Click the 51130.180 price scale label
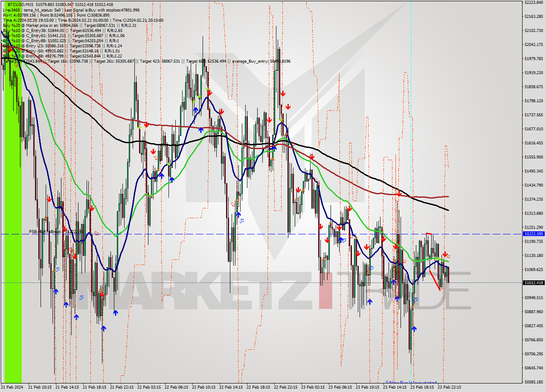The image size is (546, 392). [x=534, y=255]
